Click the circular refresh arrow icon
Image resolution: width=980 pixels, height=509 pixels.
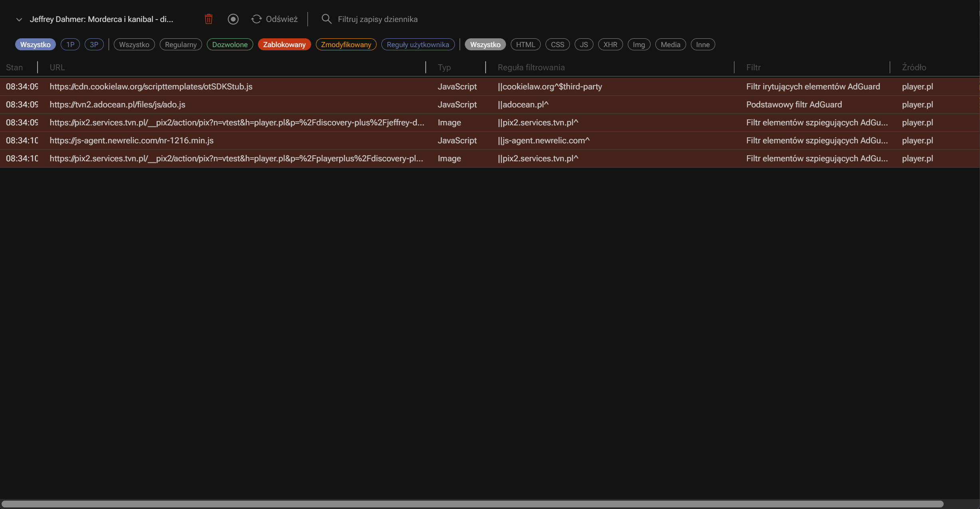click(257, 19)
